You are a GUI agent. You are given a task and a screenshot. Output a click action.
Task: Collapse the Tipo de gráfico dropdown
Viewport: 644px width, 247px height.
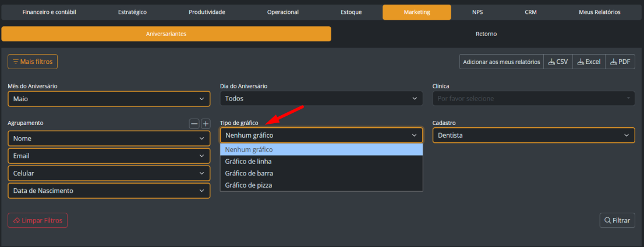pos(321,135)
